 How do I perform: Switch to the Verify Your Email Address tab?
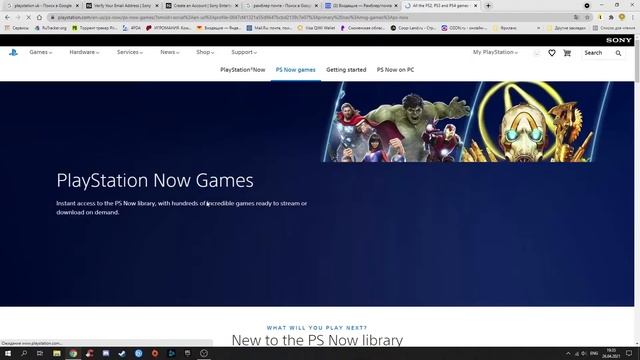122,6
